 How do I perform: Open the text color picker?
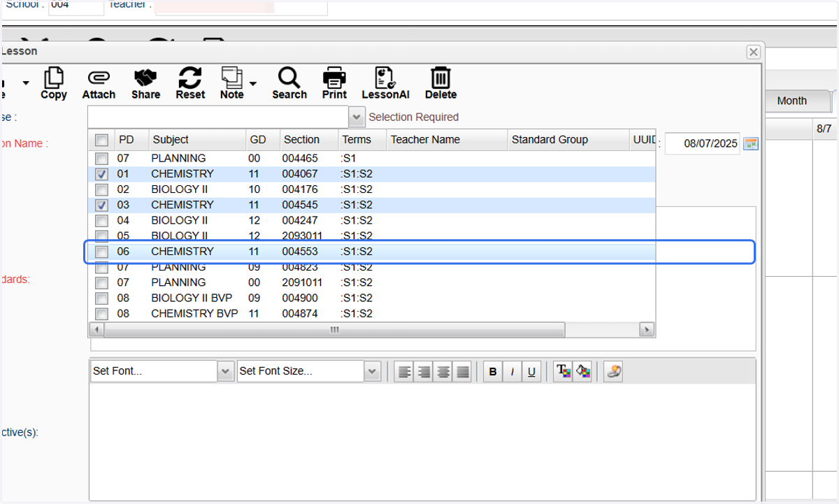pyautogui.click(x=563, y=372)
